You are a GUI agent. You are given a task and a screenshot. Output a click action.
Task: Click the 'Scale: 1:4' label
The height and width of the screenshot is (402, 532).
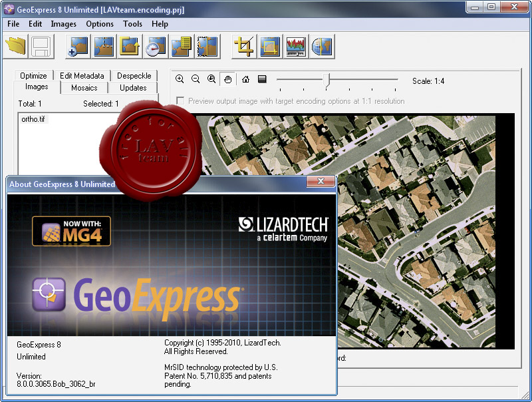pyautogui.click(x=428, y=81)
